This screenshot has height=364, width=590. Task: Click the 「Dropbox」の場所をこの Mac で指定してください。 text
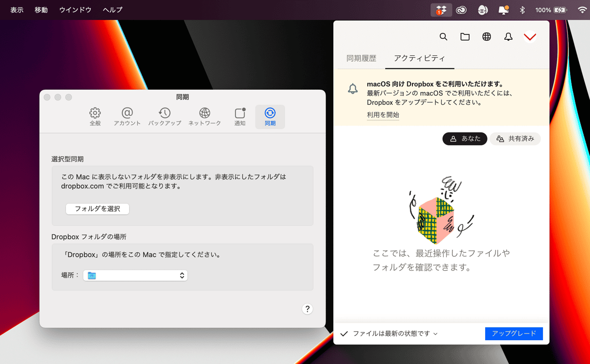pos(141,254)
